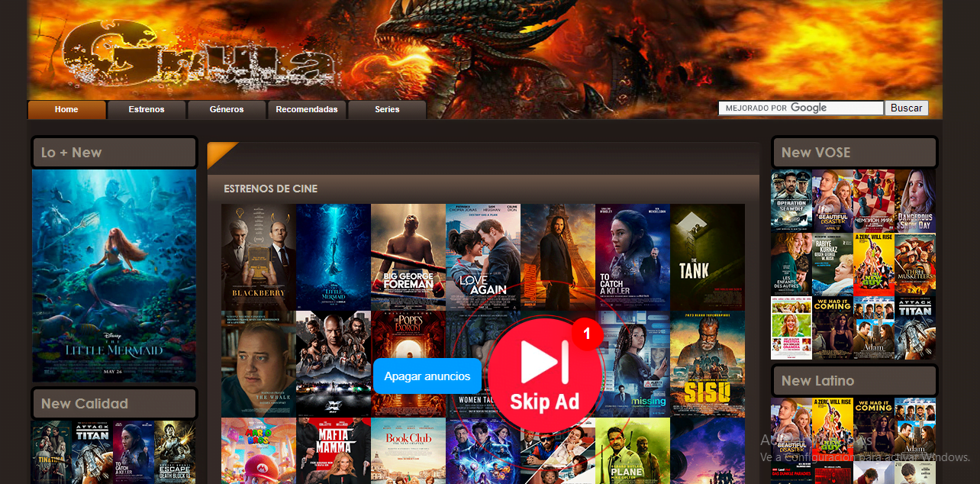Open the small Little Mermaid poster in Estrenos de Cine
Viewport: 980px width, 484px height.
click(334, 257)
